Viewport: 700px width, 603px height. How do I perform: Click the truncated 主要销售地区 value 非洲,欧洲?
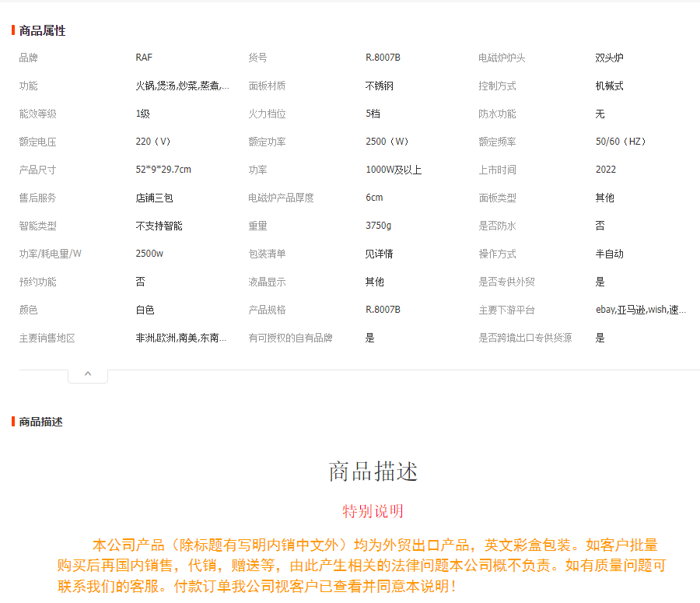[180, 338]
